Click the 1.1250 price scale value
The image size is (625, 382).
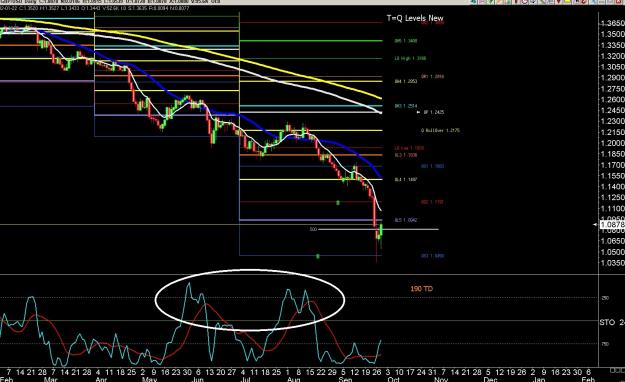[613, 197]
